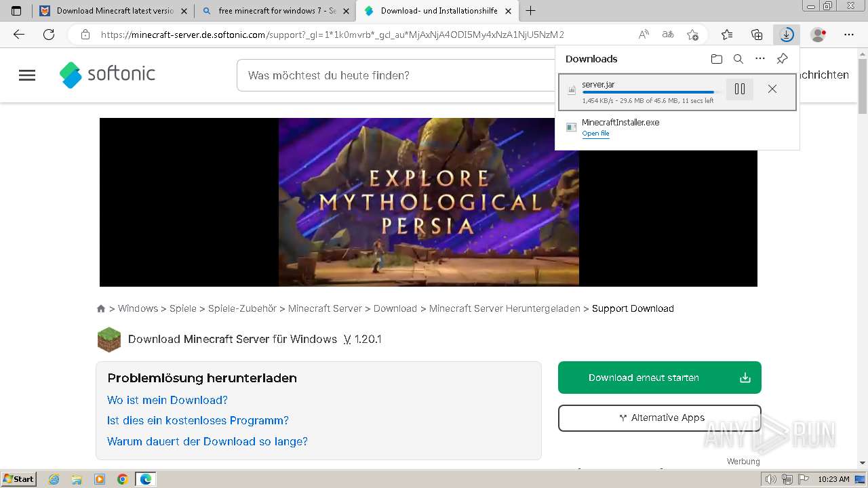Select the Download- und Installationshilfe tab
This screenshot has width=868, height=488.
pos(438,11)
